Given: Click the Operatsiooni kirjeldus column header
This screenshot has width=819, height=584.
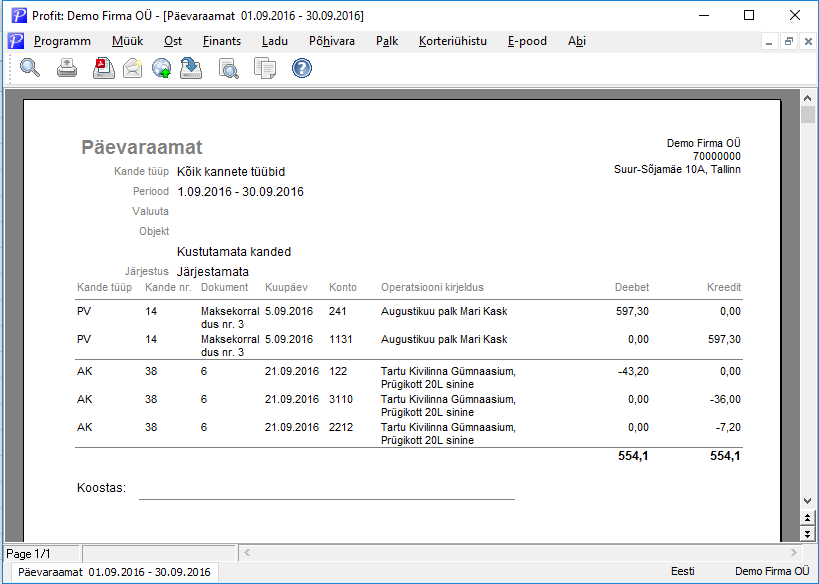Looking at the screenshot, I should coord(432,287).
